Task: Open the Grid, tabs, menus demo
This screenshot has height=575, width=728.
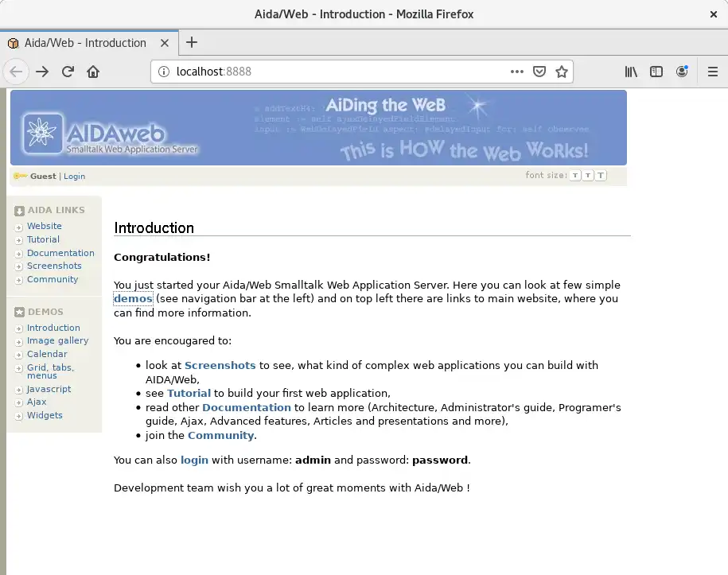Action: [x=50, y=371]
